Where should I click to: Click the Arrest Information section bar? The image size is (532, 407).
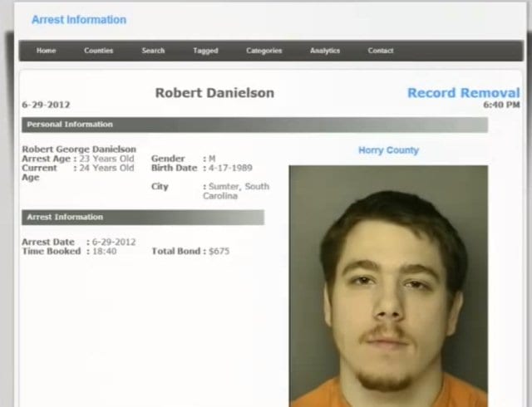pyautogui.click(x=143, y=217)
